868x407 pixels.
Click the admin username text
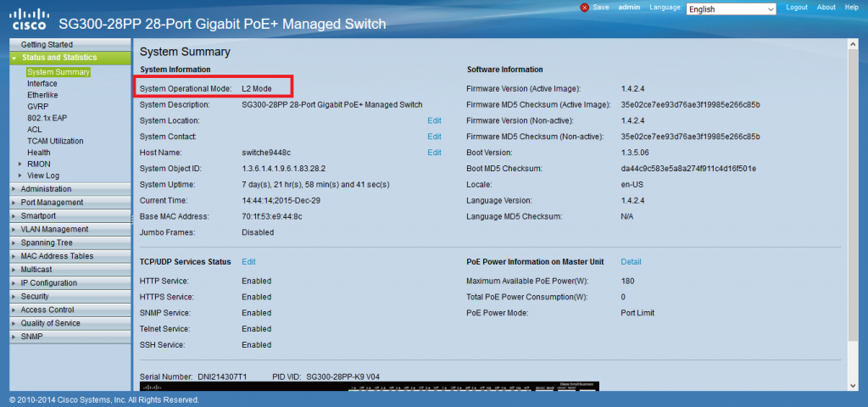[630, 7]
